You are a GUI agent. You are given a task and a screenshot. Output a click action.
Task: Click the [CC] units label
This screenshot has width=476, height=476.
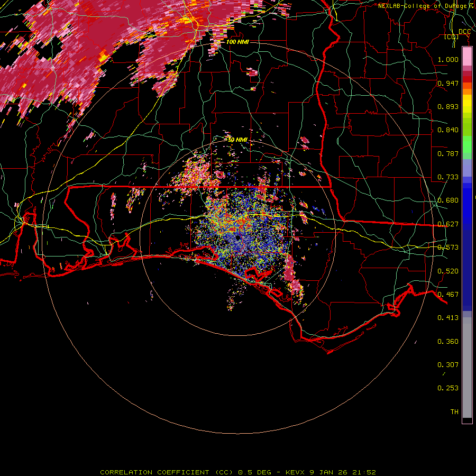[x=452, y=36]
